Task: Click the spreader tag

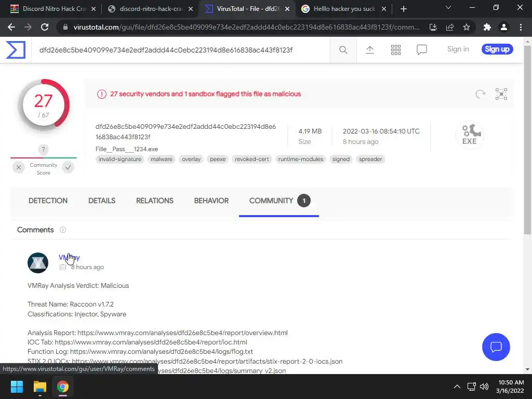Action: pos(370,159)
